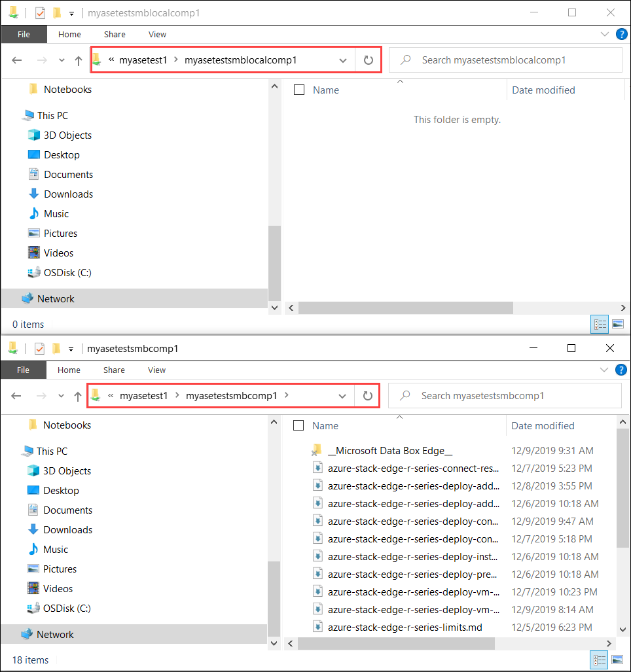
Task: Check the select-all box beside Name in top window
Action: 299,90
